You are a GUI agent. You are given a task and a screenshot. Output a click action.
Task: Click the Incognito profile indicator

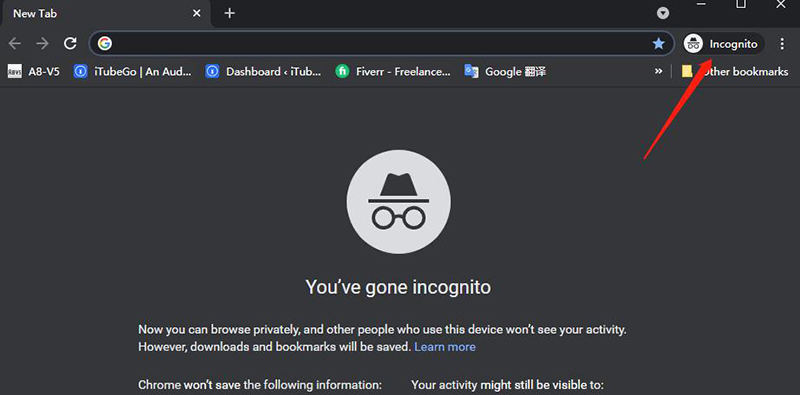click(x=723, y=44)
